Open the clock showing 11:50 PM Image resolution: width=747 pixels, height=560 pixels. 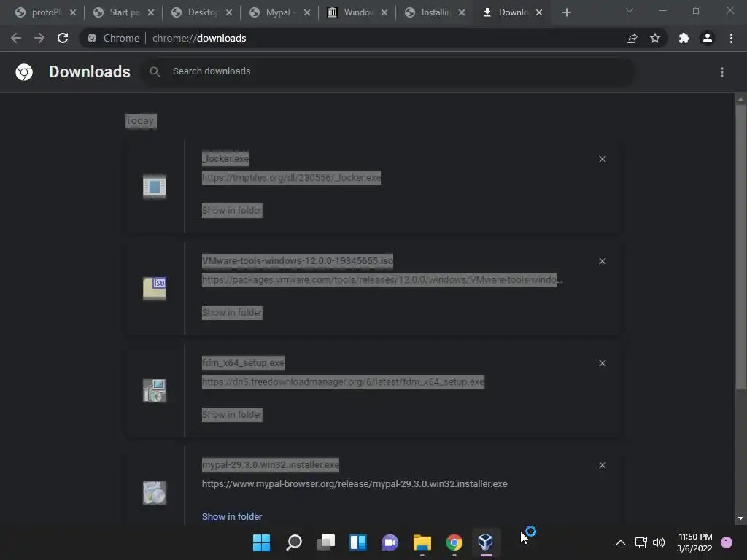[694, 542]
